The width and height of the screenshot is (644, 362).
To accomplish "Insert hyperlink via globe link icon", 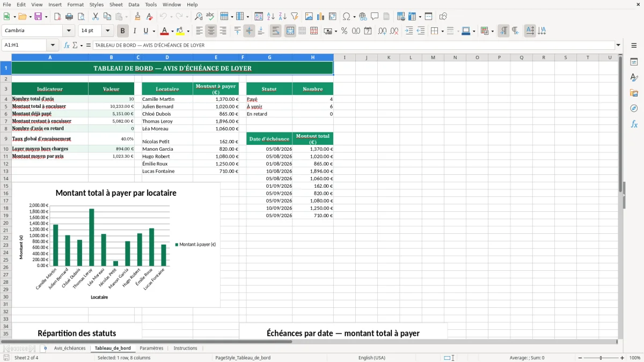I will tap(363, 17).
